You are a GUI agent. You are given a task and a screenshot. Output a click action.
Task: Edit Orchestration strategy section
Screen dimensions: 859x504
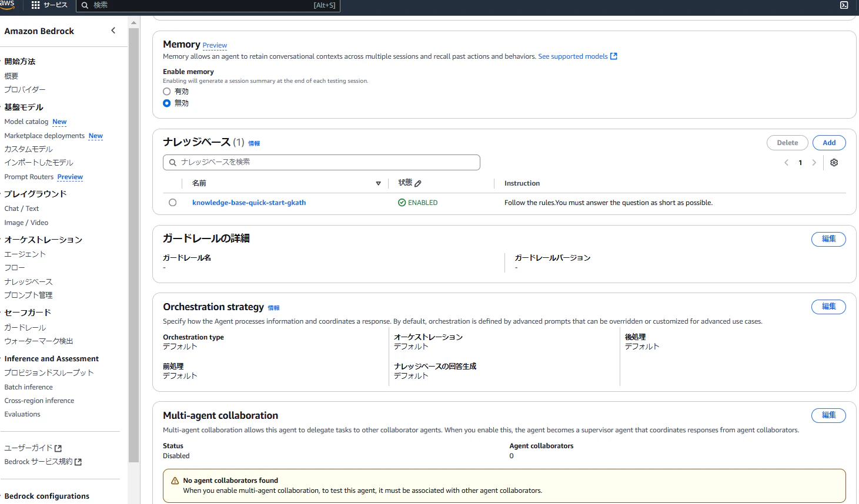pyautogui.click(x=828, y=307)
